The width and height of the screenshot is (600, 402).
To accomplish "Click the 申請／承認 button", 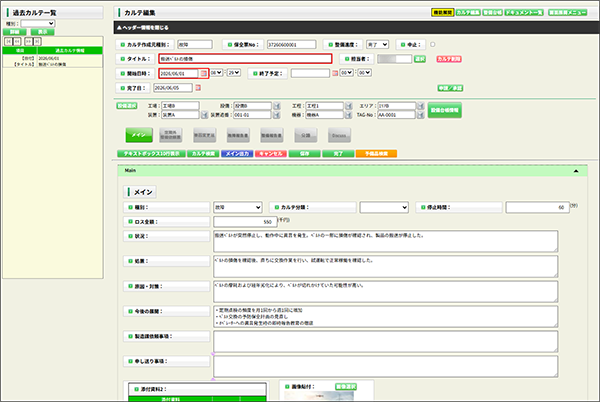I will coord(450,88).
